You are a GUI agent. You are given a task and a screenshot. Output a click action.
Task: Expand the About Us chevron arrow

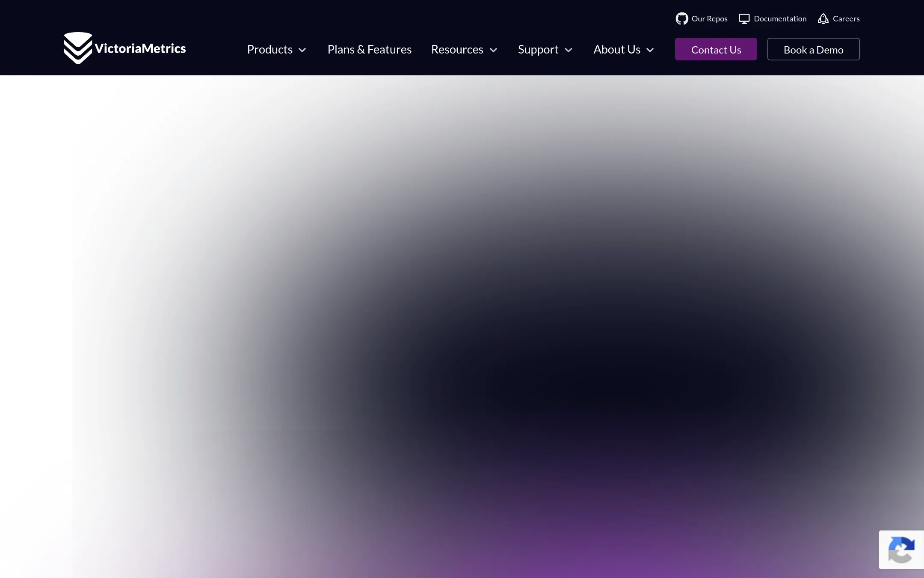(650, 50)
